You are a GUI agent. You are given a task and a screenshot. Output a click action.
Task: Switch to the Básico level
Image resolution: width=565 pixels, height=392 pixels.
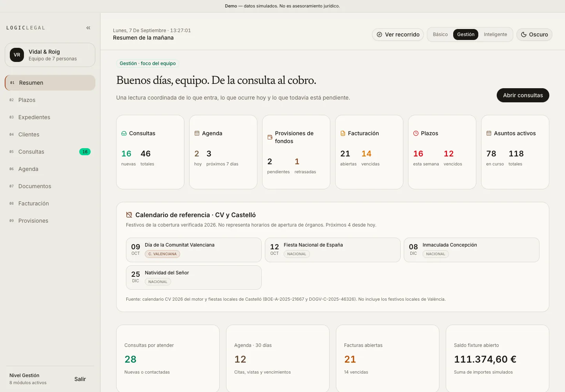440,34
